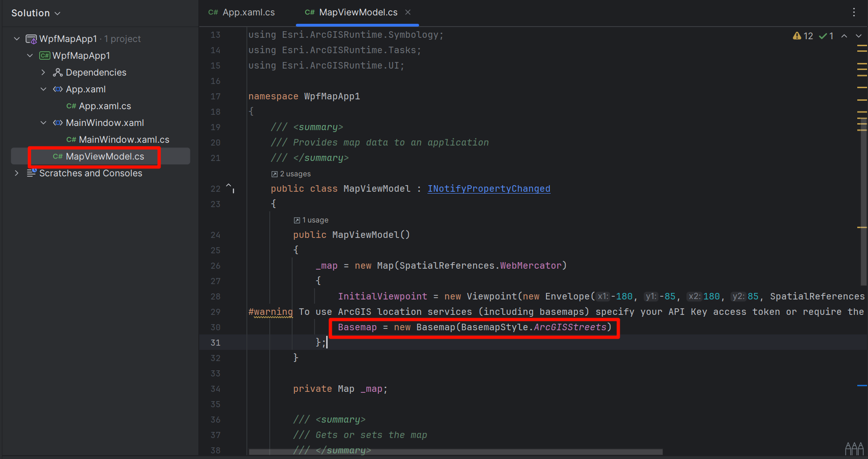Select MainWindow.xaml in the solution tree
Screen dimensions: 868x459
point(105,123)
